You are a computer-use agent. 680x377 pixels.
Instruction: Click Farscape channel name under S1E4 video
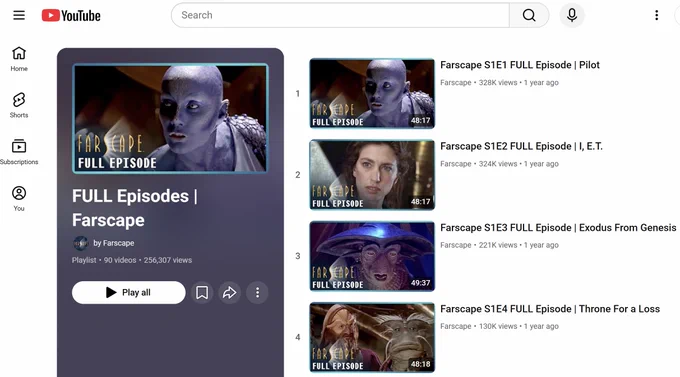point(455,326)
